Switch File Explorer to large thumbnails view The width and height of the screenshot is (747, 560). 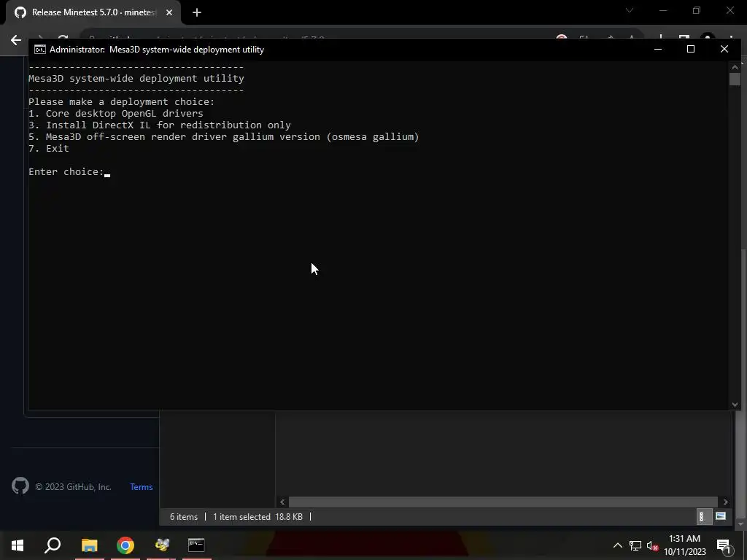pos(721,516)
